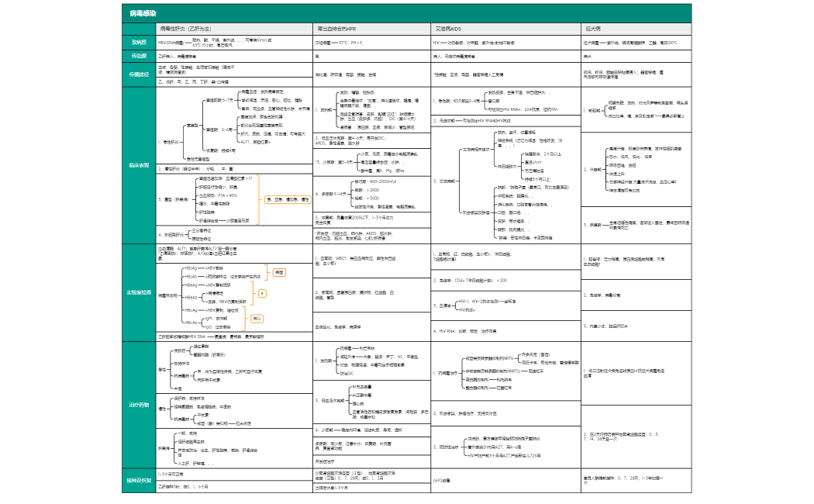Click the 传播途径 row header
The height and width of the screenshot is (504, 814).
pos(139,74)
